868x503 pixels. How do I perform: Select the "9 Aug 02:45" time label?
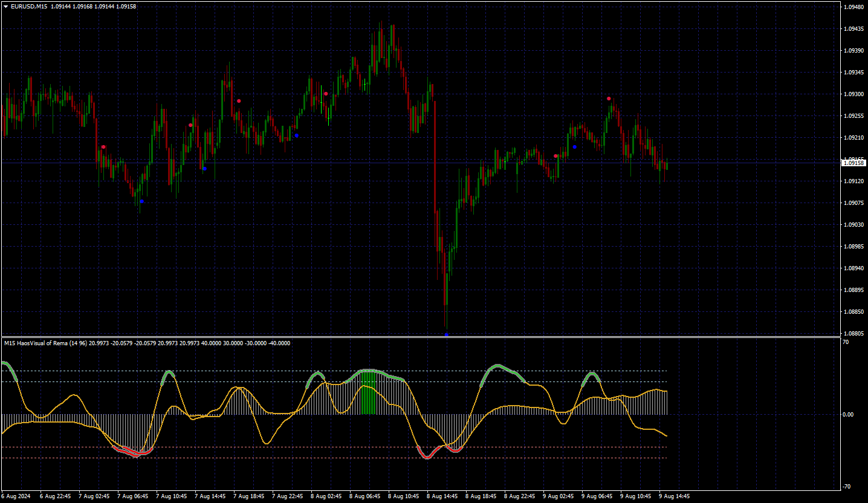click(559, 496)
